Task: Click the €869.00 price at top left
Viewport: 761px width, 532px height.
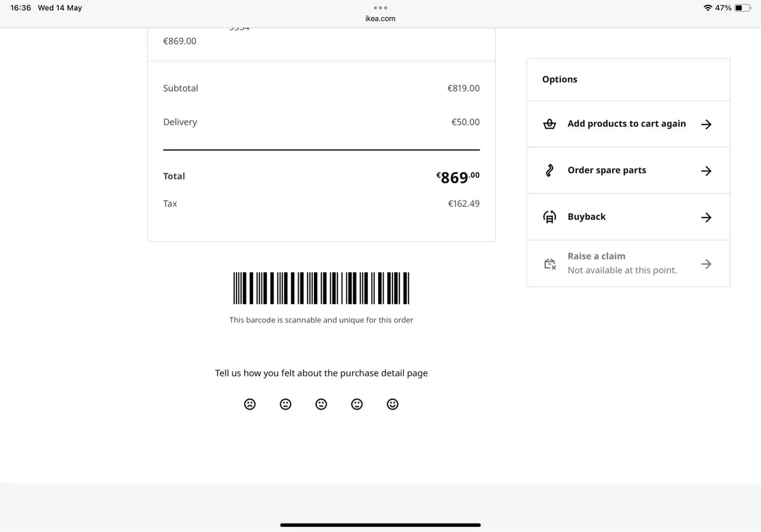Action: click(x=179, y=41)
